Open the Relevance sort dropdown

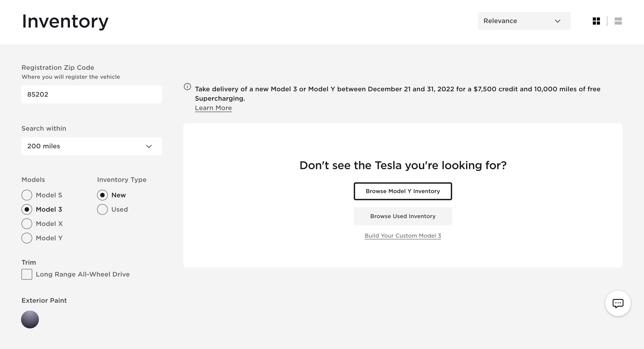point(524,21)
